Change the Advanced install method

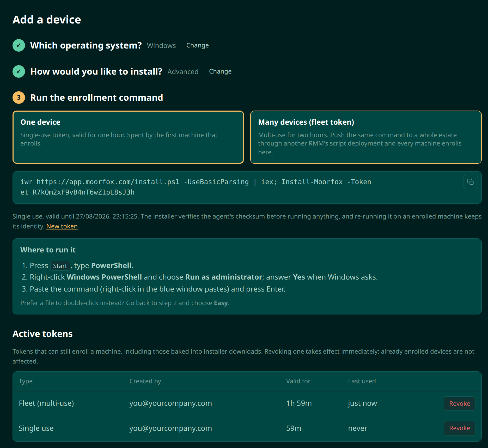coord(220,71)
